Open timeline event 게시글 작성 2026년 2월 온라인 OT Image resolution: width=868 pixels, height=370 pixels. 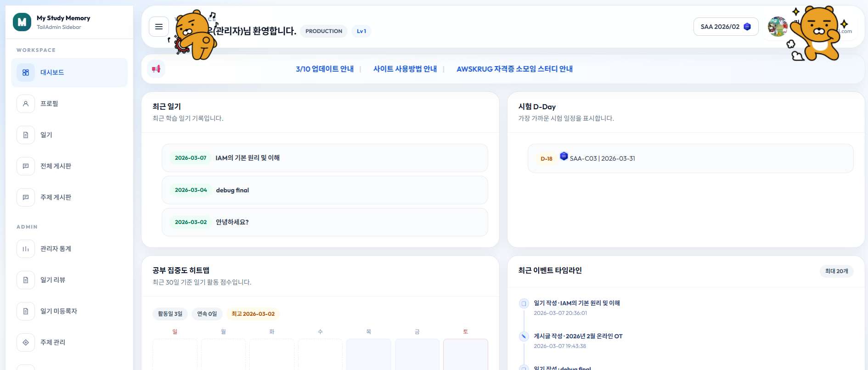coord(578,336)
